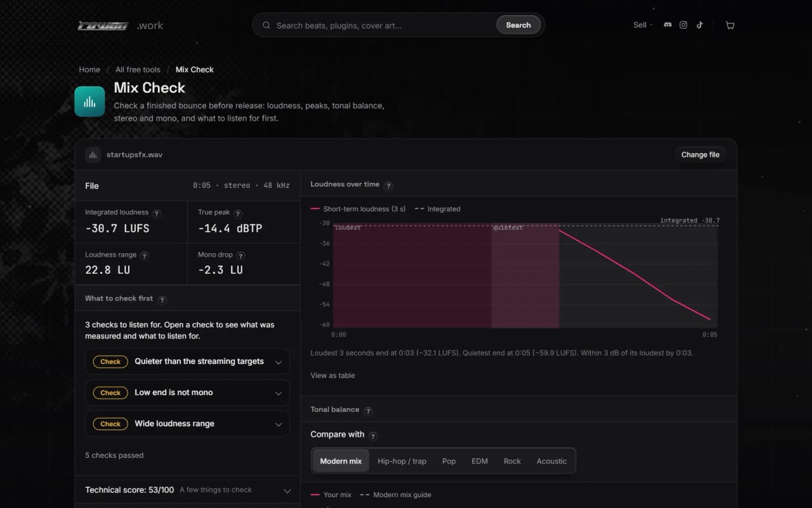The image size is (812, 508).
Task: Click the search magnifier icon
Action: pyautogui.click(x=266, y=25)
